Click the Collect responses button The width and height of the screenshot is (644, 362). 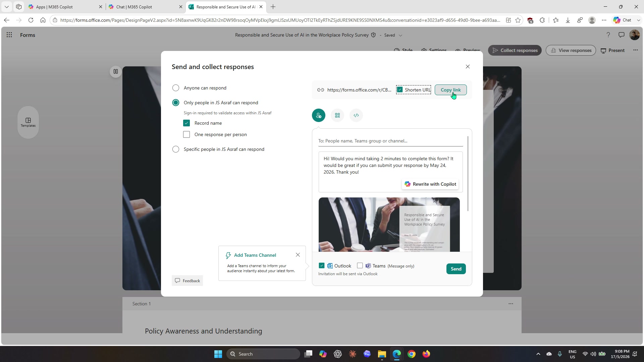515,50
